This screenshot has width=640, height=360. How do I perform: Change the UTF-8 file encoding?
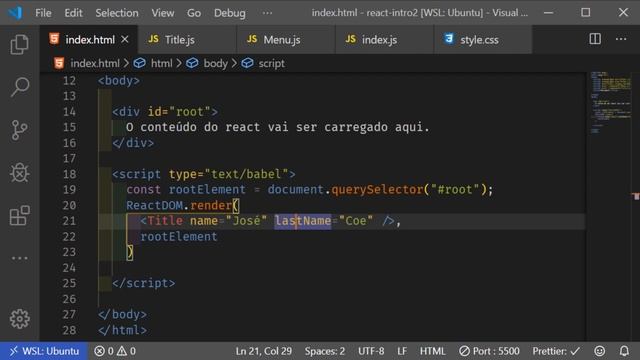[x=371, y=351]
